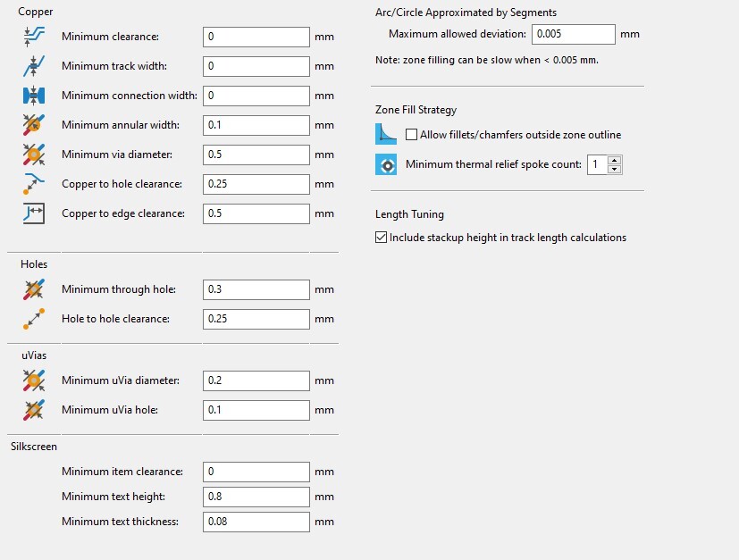This screenshot has width=739, height=560.
Task: Click the Minimum annular width icon
Action: (34, 125)
